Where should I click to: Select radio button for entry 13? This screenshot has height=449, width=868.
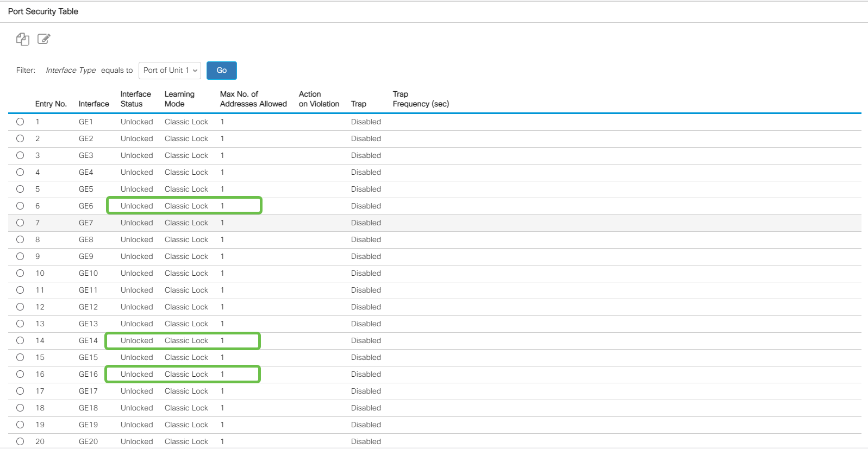click(20, 324)
